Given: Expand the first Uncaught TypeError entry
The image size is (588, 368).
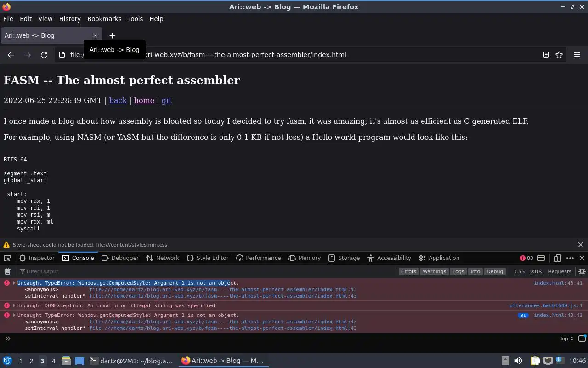Looking at the screenshot, I should [x=14, y=283].
